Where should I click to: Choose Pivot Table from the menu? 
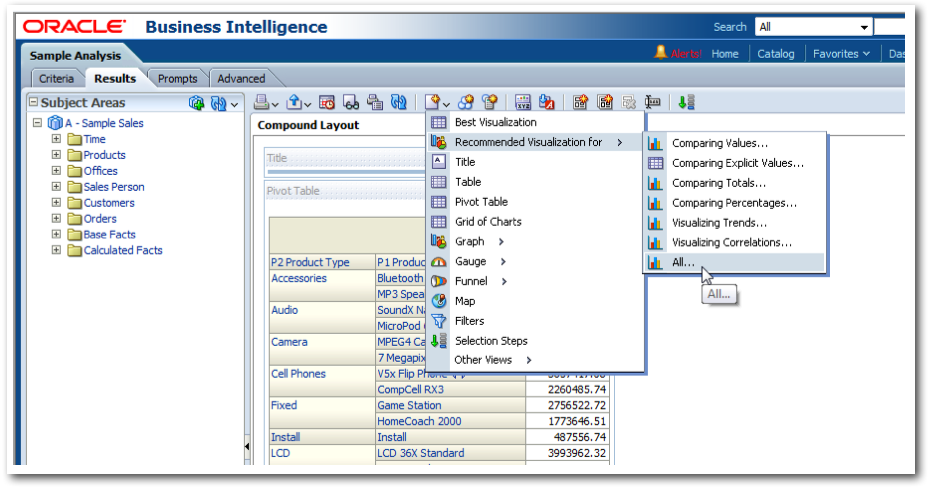535,202
